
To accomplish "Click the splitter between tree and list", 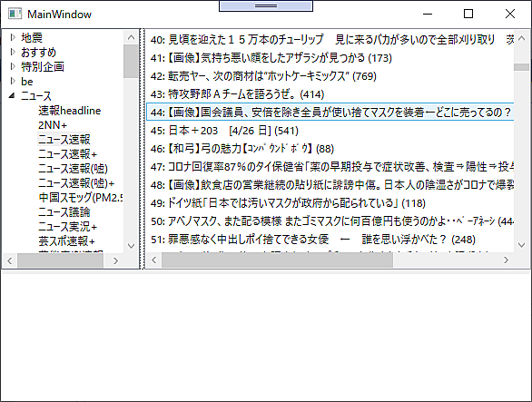I will click(x=143, y=149).
